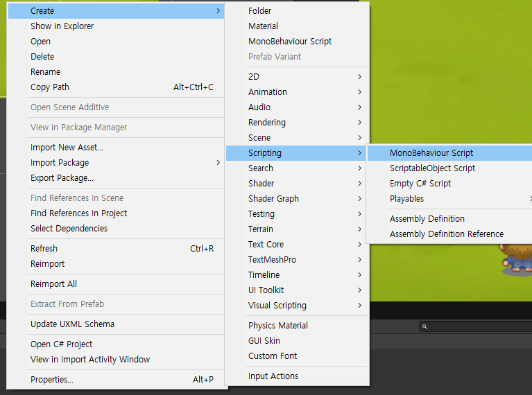
Task: Select Find References In Project
Action: click(x=116, y=213)
